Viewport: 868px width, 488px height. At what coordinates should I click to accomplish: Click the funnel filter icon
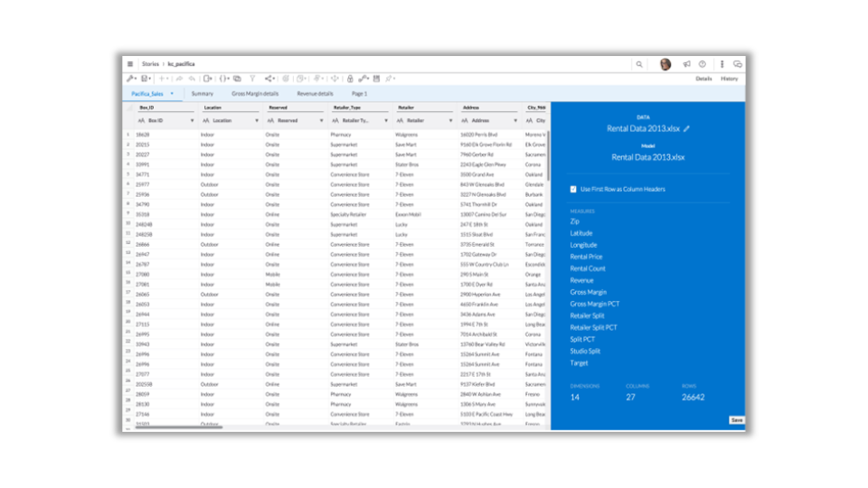(x=252, y=79)
